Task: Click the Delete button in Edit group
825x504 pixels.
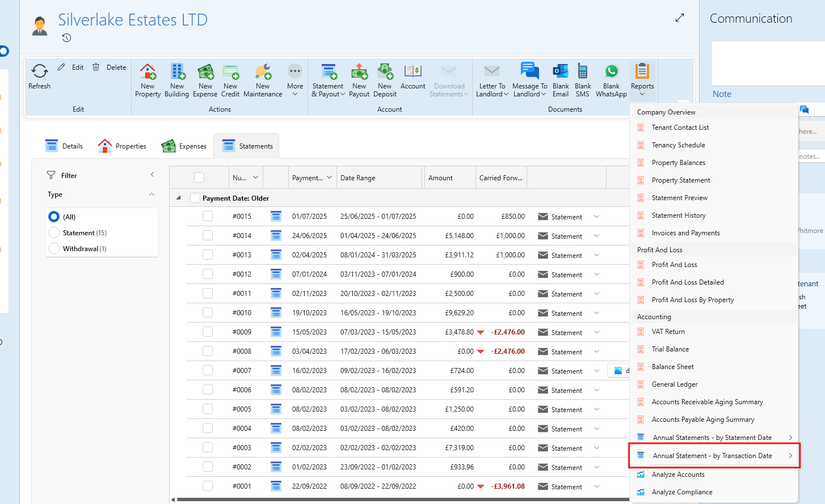Action: 110,67
